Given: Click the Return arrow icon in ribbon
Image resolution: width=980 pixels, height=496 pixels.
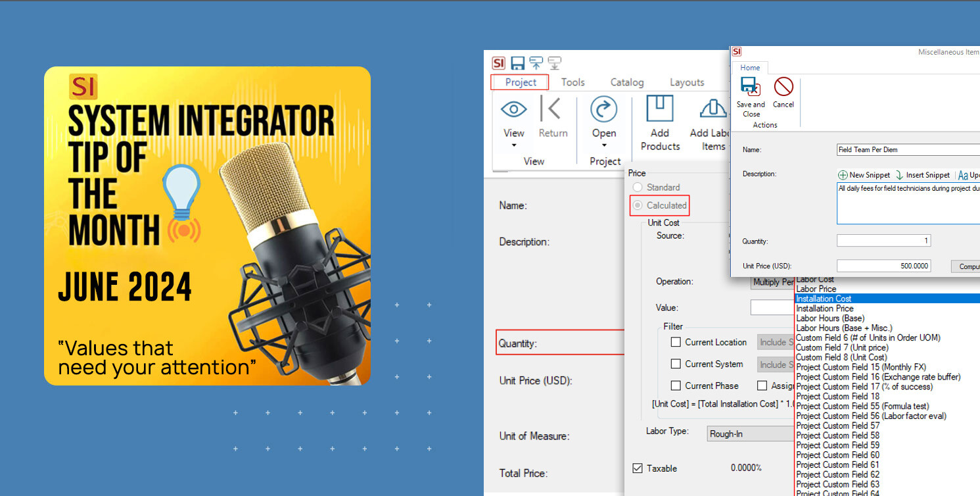Looking at the screenshot, I should coord(550,109).
